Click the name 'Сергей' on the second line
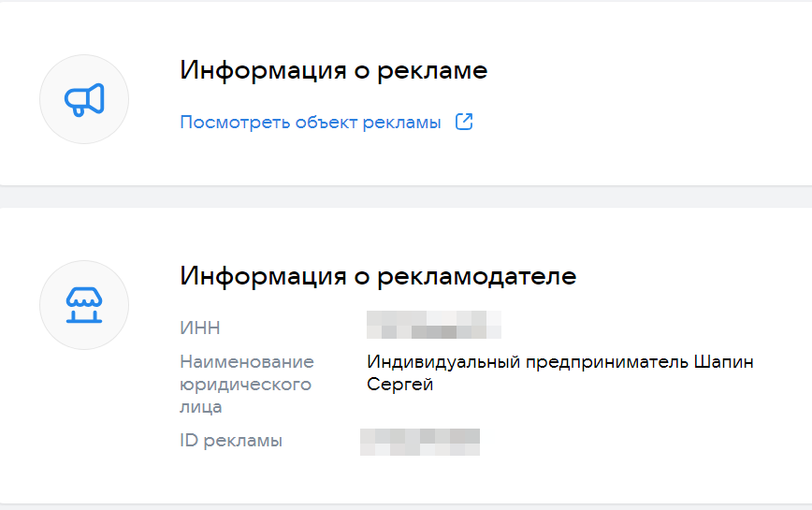 pyautogui.click(x=400, y=385)
